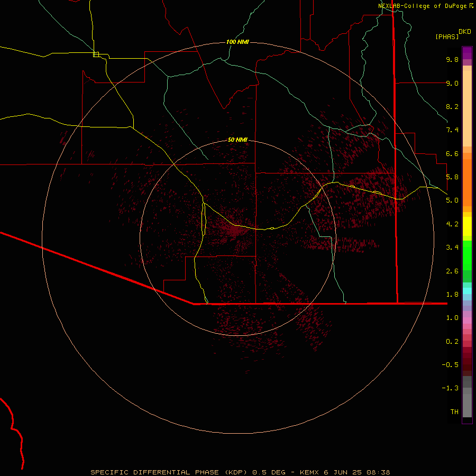Pick the light peach segment of the color bar
Viewport: 476px width, 476px height.
tap(467, 108)
